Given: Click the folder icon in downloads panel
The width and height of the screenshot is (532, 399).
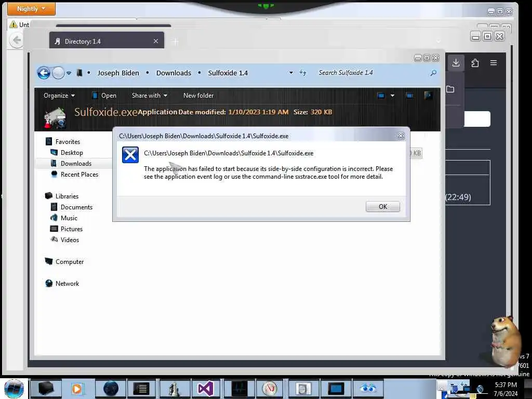Looking at the screenshot, I should (450, 89).
